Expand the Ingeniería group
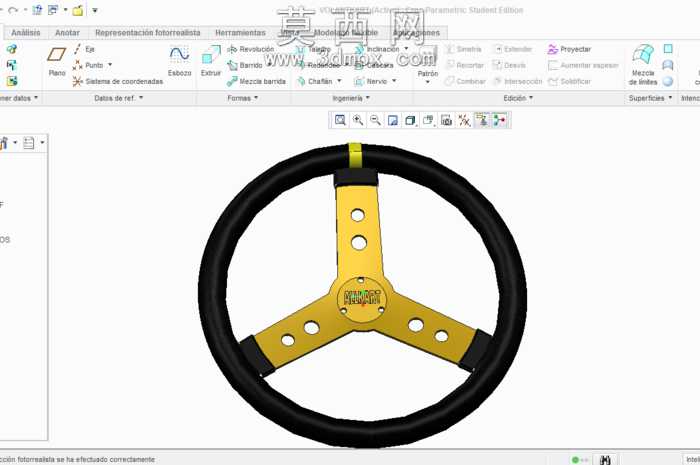The height and width of the screenshot is (465, 700). (351, 98)
